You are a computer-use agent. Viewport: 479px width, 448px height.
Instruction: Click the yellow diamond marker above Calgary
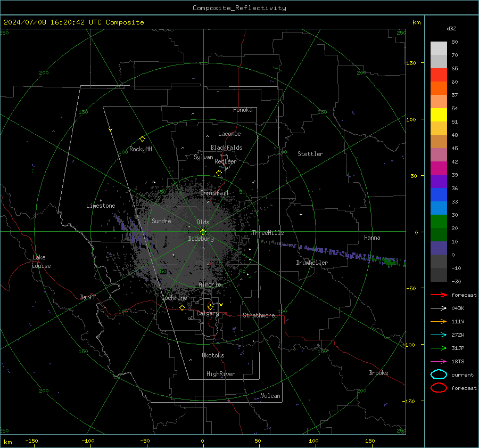[x=210, y=307]
